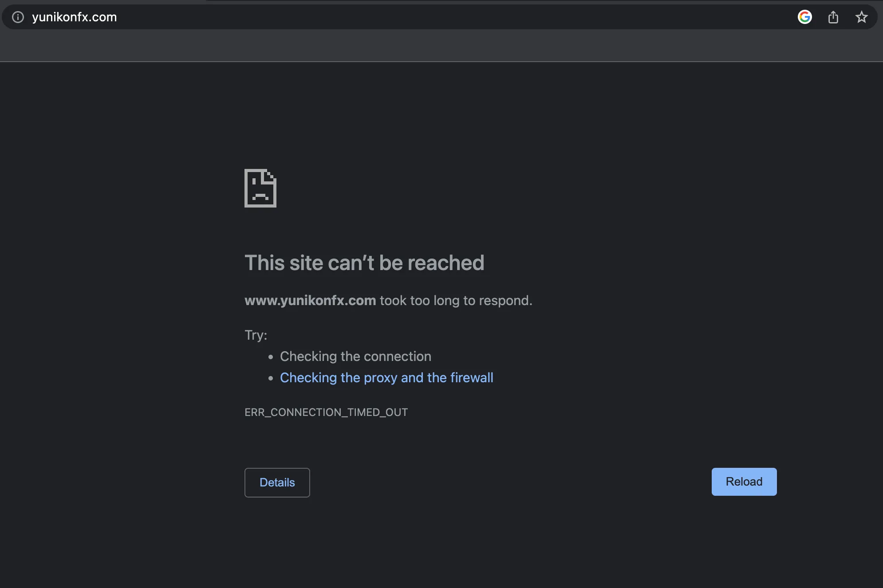This screenshot has height=588, width=883.
Task: Click the 'Checking the connection' suggestion
Action: pyautogui.click(x=355, y=356)
